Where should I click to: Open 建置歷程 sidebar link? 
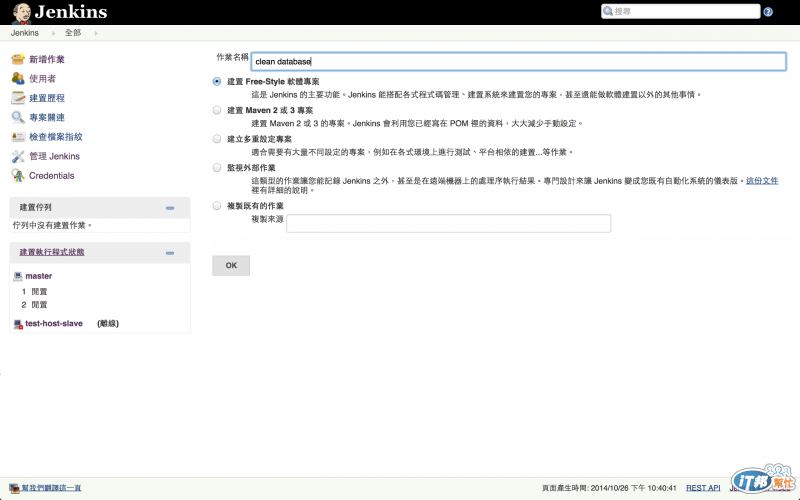point(47,98)
